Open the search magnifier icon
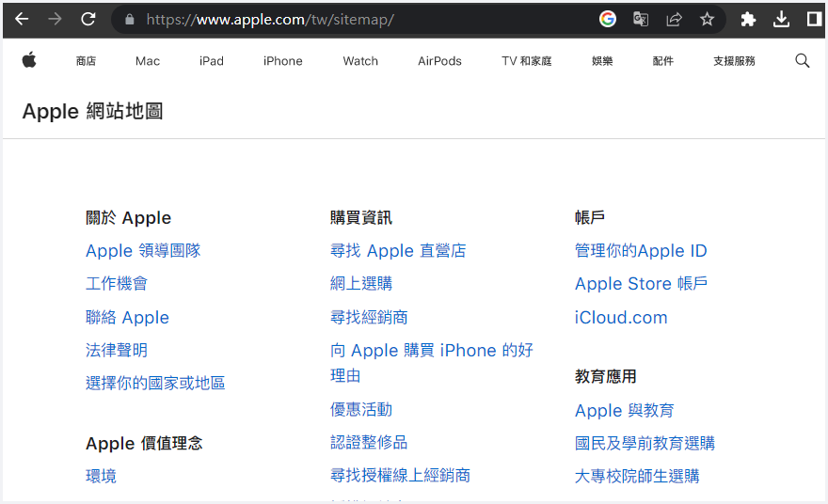Viewport: 828px width, 504px height. [x=802, y=61]
